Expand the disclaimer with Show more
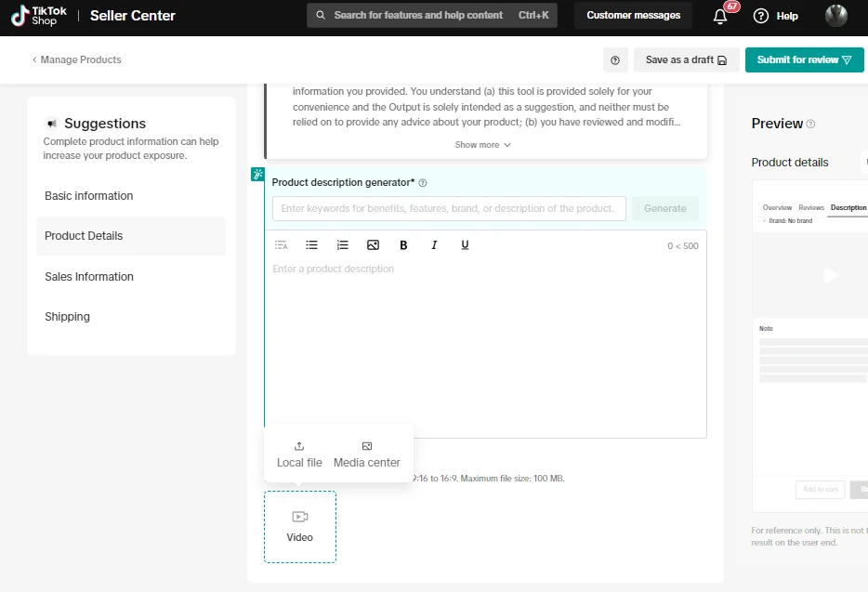The height and width of the screenshot is (592, 868). pos(482,145)
